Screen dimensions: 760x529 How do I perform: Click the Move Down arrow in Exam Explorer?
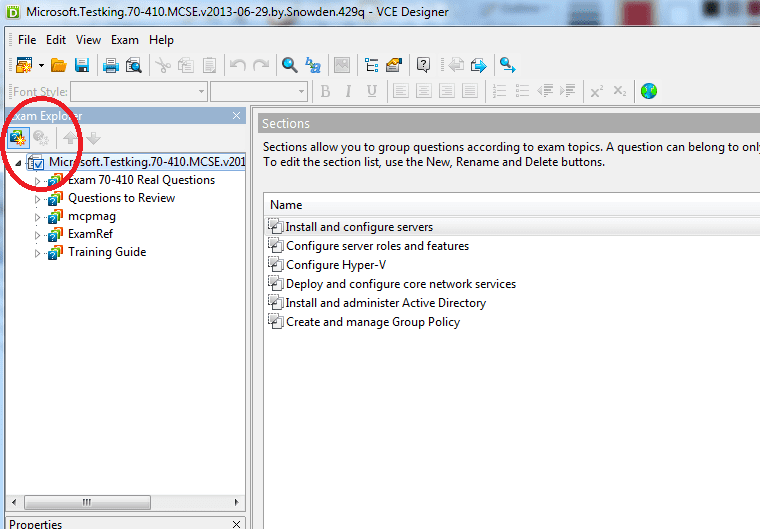tap(94, 138)
